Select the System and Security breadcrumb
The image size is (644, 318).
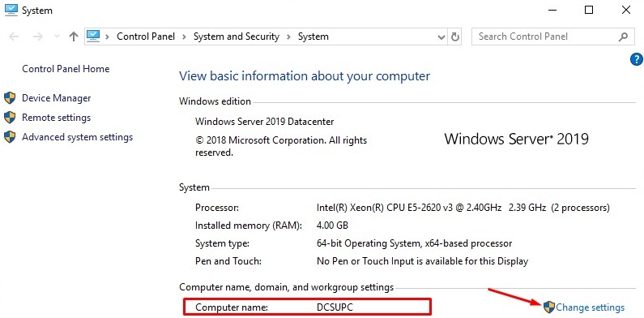click(237, 37)
